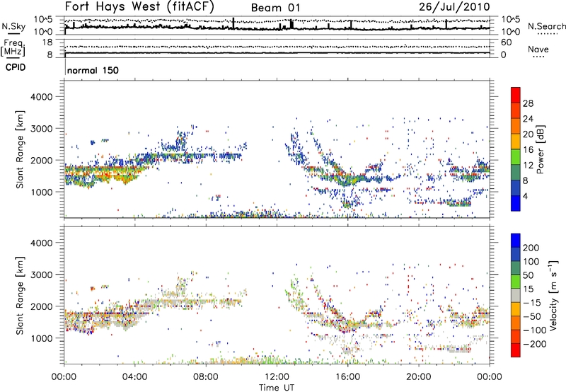
Task: Click velocity colorbar tick label '-15'
Action: pyautogui.click(x=532, y=302)
